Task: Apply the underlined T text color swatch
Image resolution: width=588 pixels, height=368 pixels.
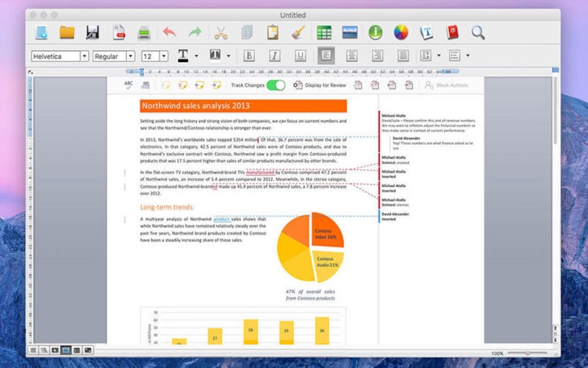Action: tap(183, 56)
